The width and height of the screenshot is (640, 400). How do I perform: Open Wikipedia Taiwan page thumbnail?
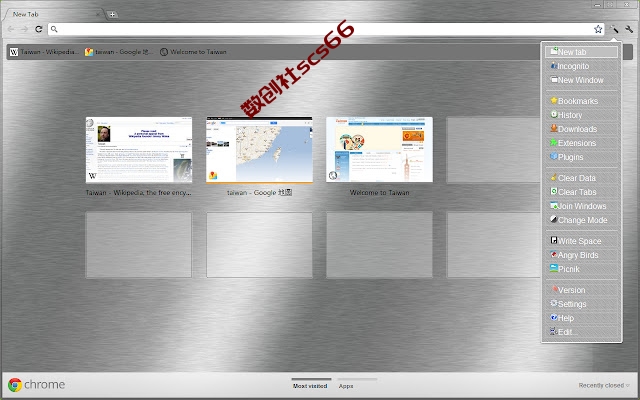click(x=139, y=150)
